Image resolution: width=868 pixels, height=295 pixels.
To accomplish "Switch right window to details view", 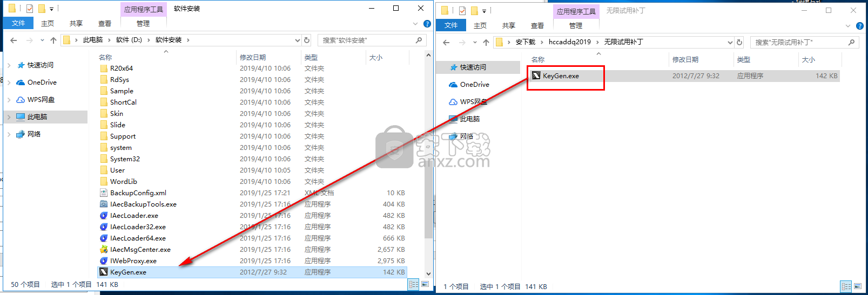I will [846, 286].
